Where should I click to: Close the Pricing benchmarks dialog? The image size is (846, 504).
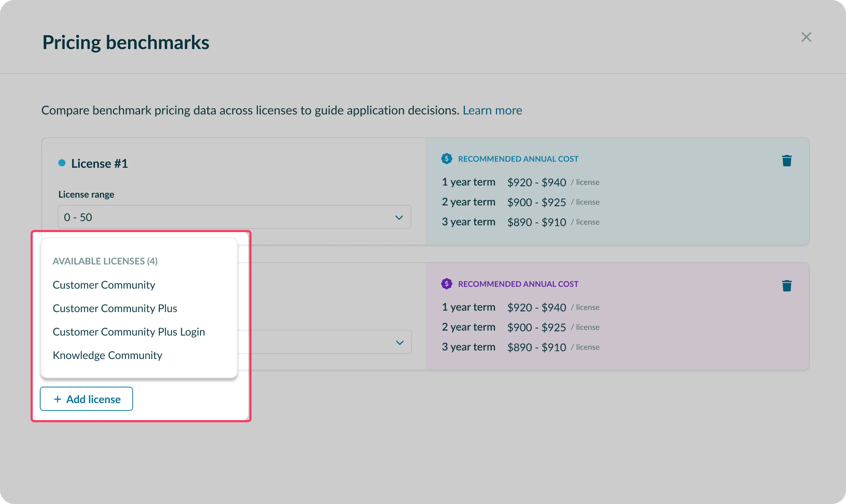806,37
